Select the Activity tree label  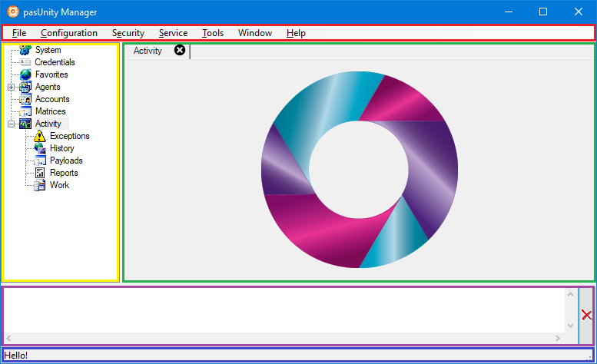point(48,124)
